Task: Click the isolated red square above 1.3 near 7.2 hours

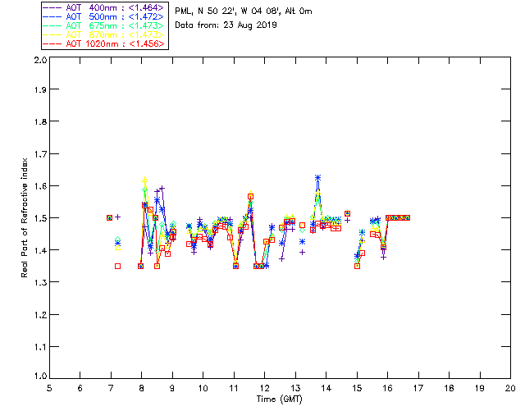Action: (x=117, y=267)
